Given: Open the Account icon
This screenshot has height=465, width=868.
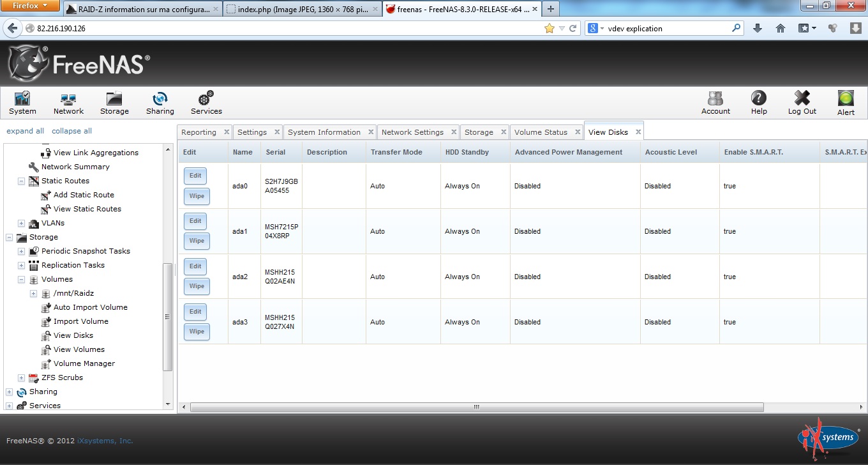Looking at the screenshot, I should click(715, 103).
